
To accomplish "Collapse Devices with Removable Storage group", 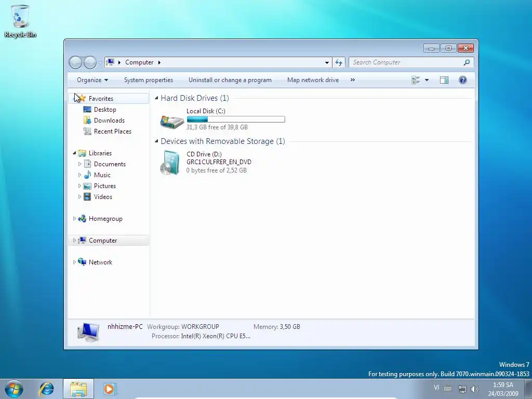I will 156,141.
